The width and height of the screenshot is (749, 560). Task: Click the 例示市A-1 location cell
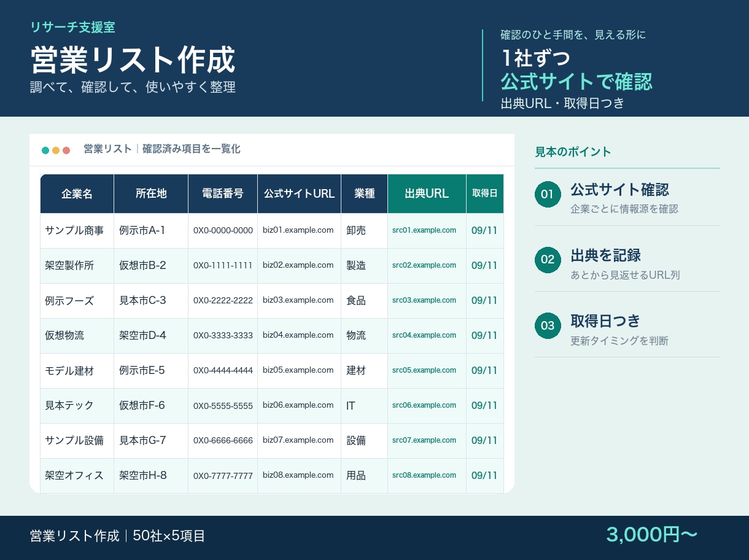pos(151,231)
